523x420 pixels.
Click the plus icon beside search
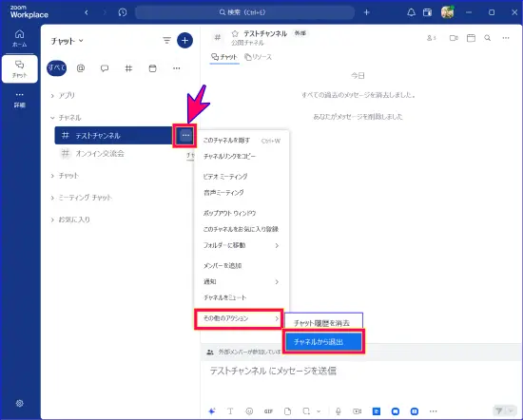366,12
